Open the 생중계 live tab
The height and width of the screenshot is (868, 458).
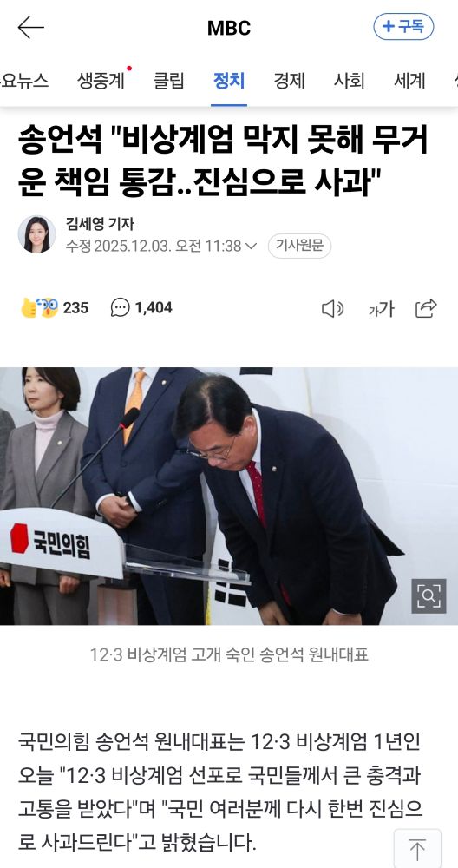101,81
